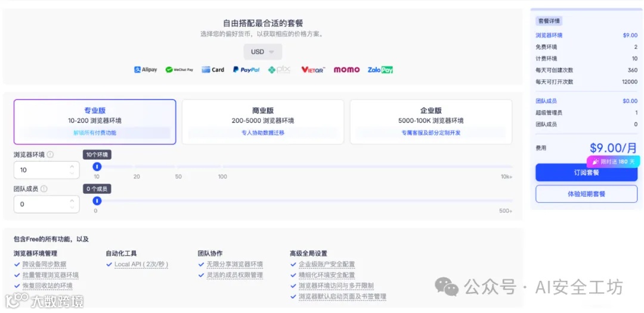Click the 自由搭配最合适的套餐 heading
This screenshot has height=313, width=644.
pyautogui.click(x=263, y=23)
